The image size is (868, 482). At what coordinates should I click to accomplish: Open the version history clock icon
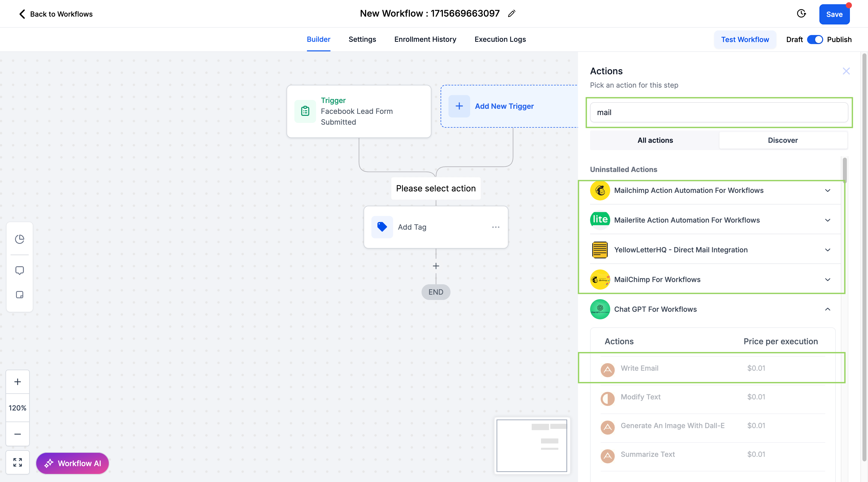tap(801, 14)
